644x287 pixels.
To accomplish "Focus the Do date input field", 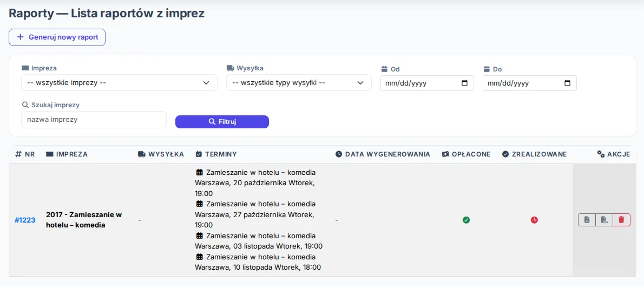I will [529, 83].
